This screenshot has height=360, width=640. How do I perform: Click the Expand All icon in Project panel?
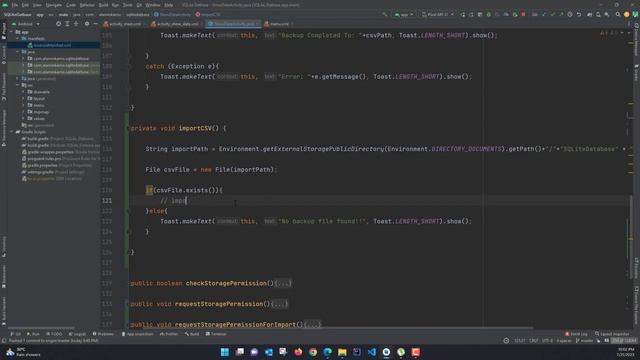[67, 24]
